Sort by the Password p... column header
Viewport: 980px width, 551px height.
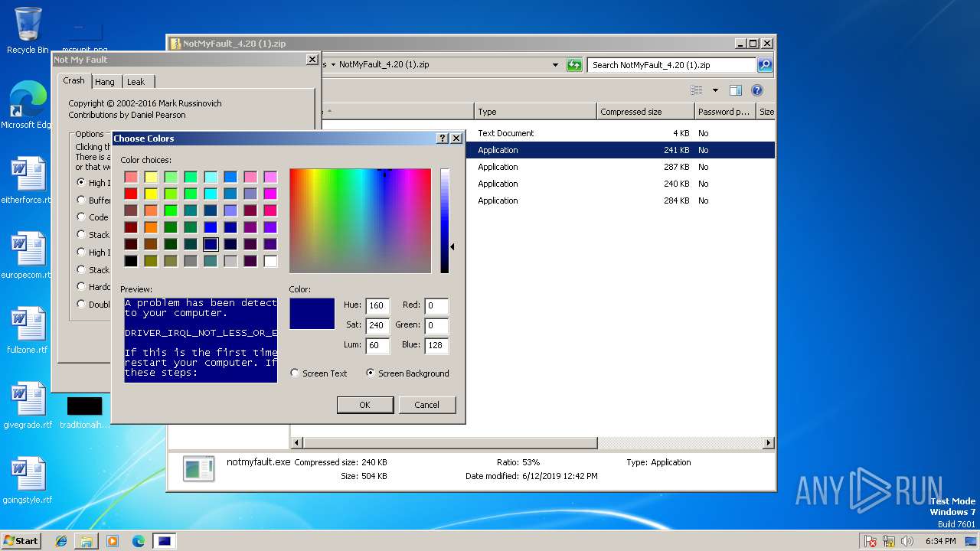click(x=725, y=112)
